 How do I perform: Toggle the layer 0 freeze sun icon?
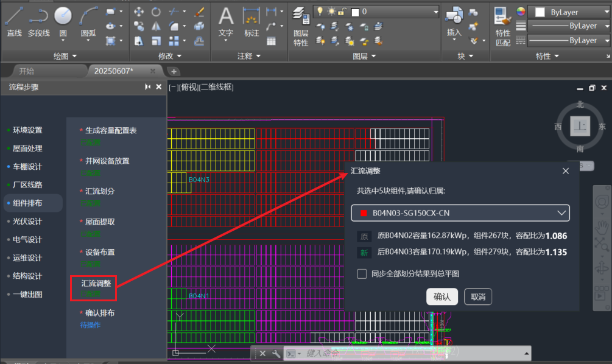click(x=331, y=12)
